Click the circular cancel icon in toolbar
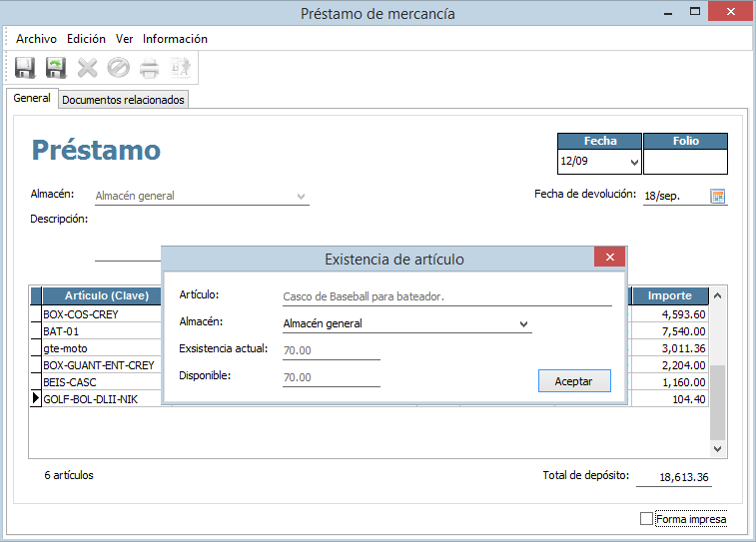Image resolution: width=756 pixels, height=542 pixels. coord(118,68)
